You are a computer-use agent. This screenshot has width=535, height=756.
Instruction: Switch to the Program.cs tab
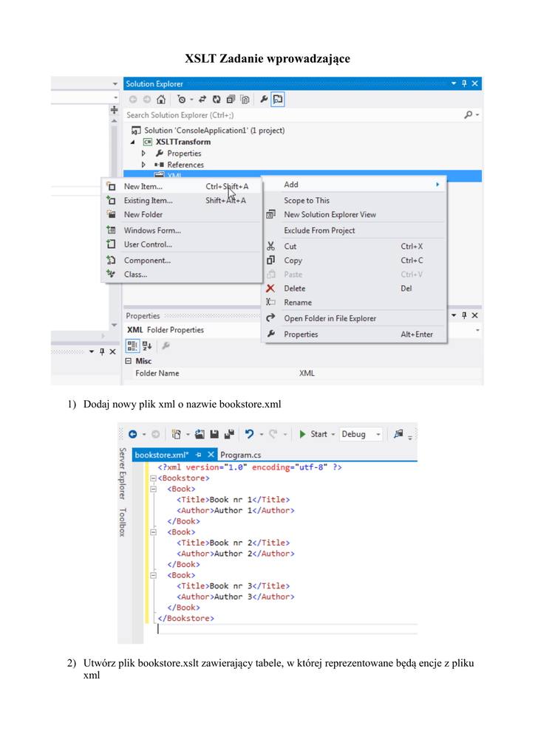click(240, 455)
